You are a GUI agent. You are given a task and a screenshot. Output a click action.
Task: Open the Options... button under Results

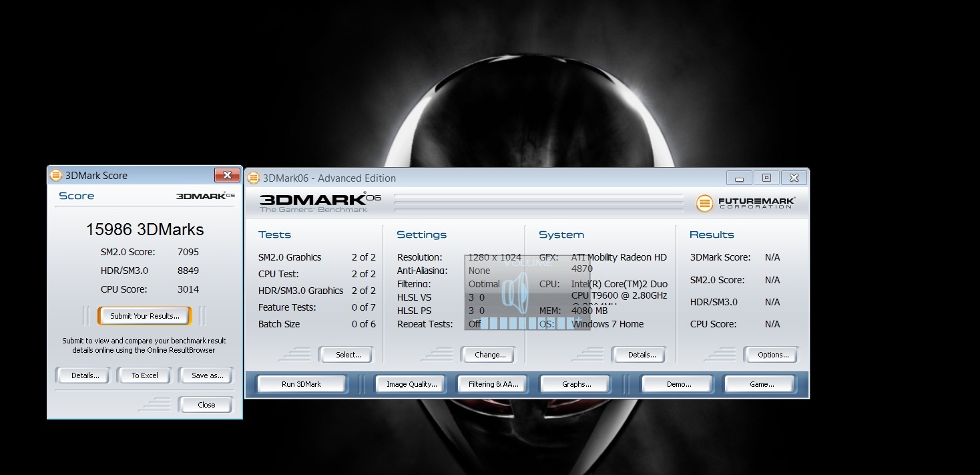773,355
